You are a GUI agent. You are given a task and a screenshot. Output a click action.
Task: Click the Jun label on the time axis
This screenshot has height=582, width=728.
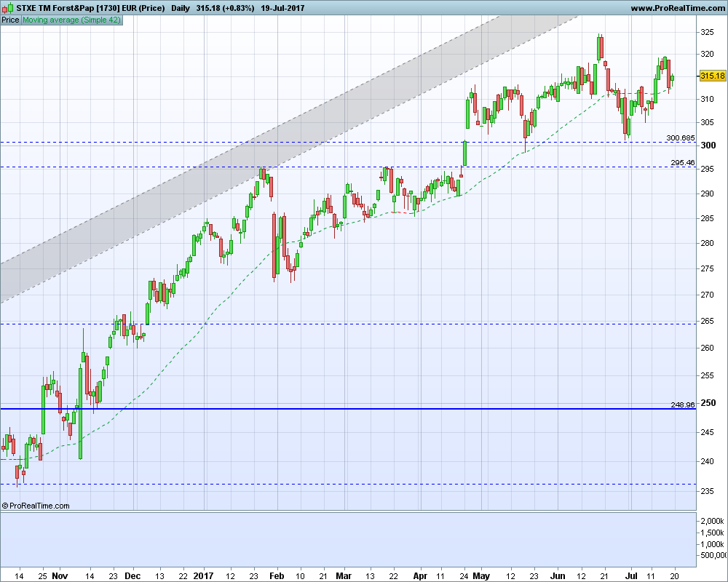(558, 576)
